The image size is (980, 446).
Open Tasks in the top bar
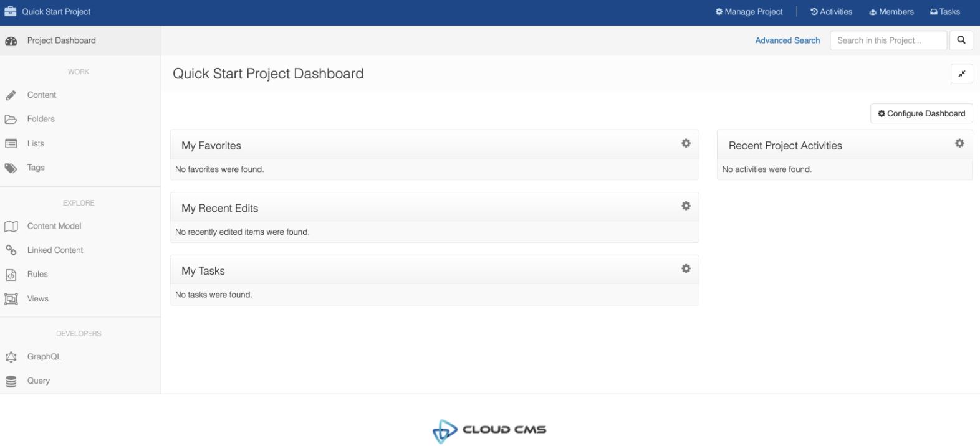coord(945,12)
